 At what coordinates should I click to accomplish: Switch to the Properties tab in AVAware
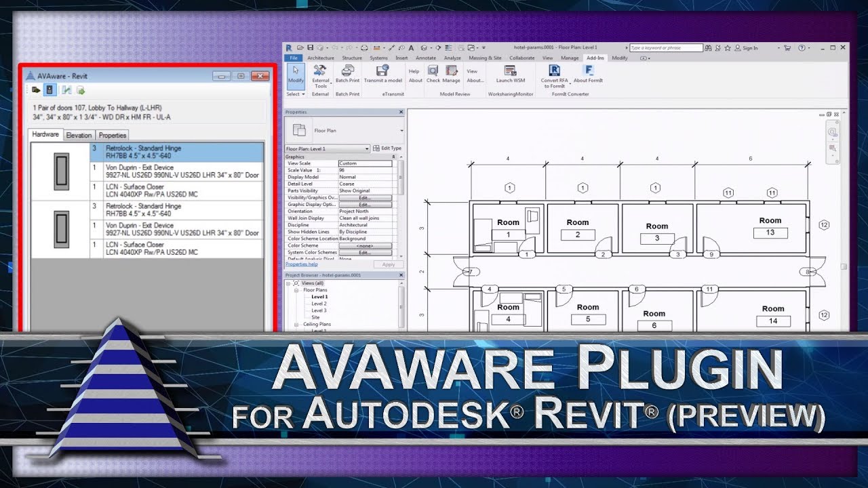pyautogui.click(x=113, y=135)
